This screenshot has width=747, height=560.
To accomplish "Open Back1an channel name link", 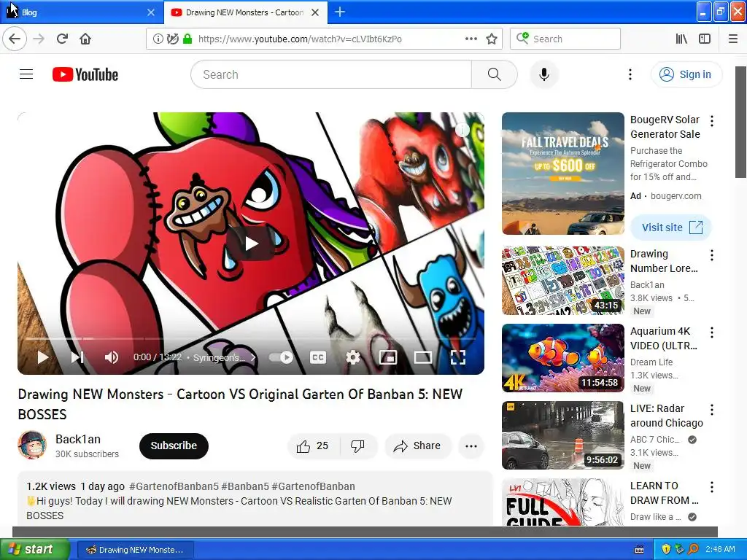I will pyautogui.click(x=77, y=439).
